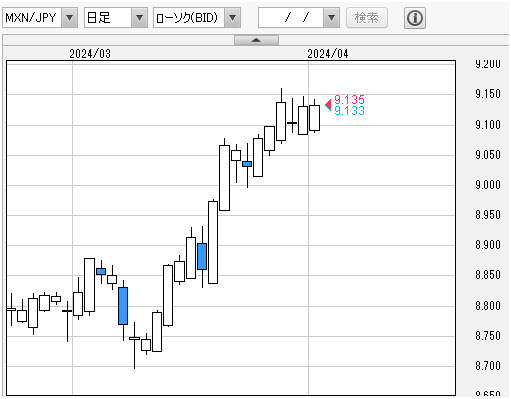
Task: Click the 2024/04 date axis label
Action: pos(328,54)
